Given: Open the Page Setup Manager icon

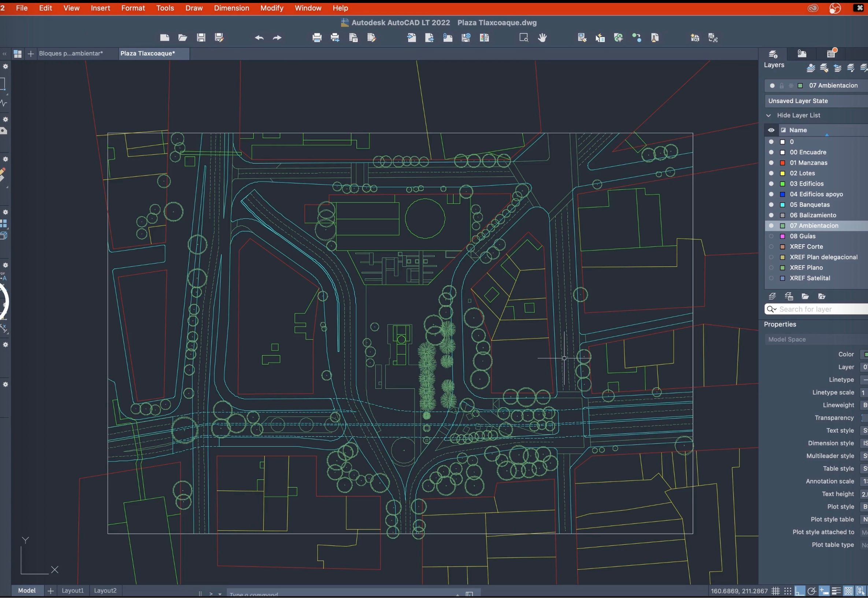Looking at the screenshot, I should pyautogui.click(x=353, y=37).
